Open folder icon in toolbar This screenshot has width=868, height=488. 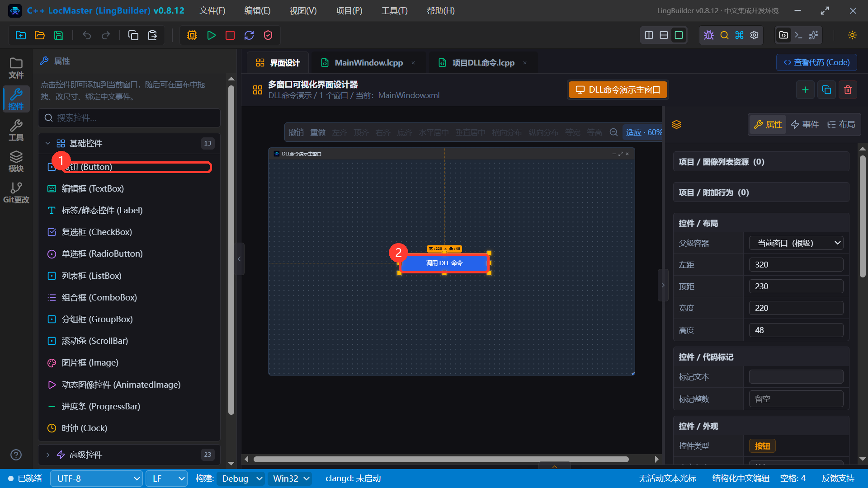click(x=40, y=35)
